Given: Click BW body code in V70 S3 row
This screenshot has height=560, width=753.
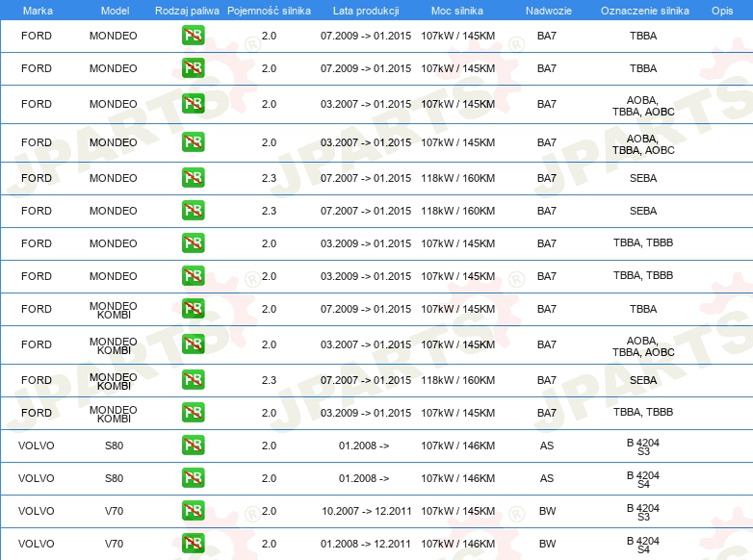Looking at the screenshot, I should 547,511.
